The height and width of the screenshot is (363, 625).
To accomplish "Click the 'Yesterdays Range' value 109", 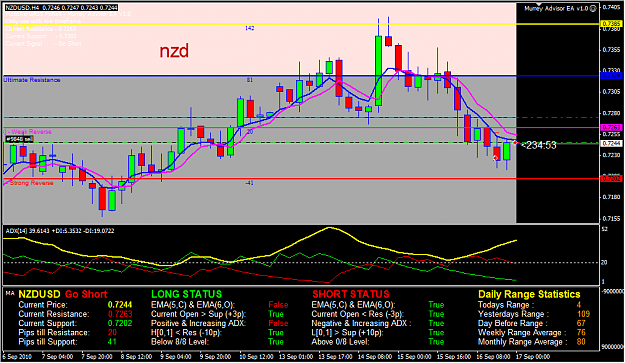I will click(583, 314).
